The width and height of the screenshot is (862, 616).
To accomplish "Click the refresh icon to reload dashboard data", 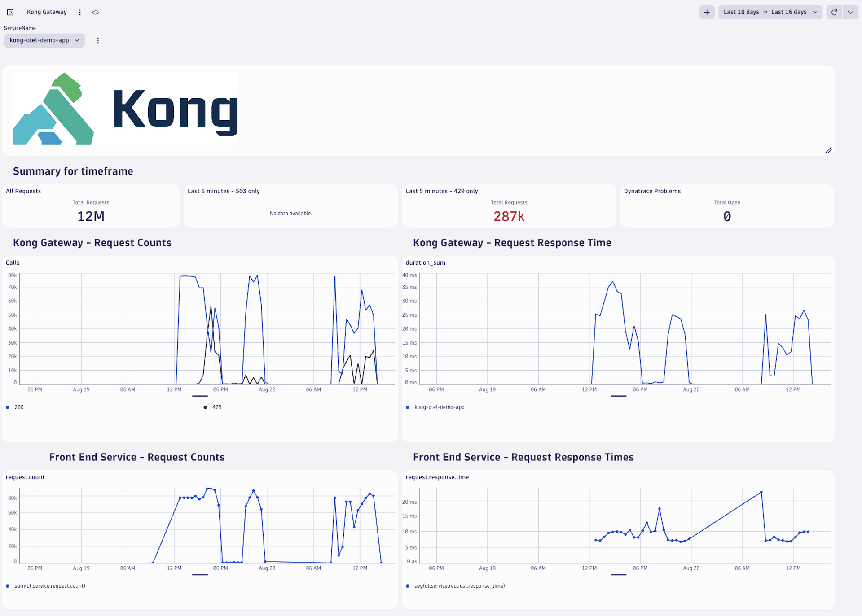I will click(835, 12).
